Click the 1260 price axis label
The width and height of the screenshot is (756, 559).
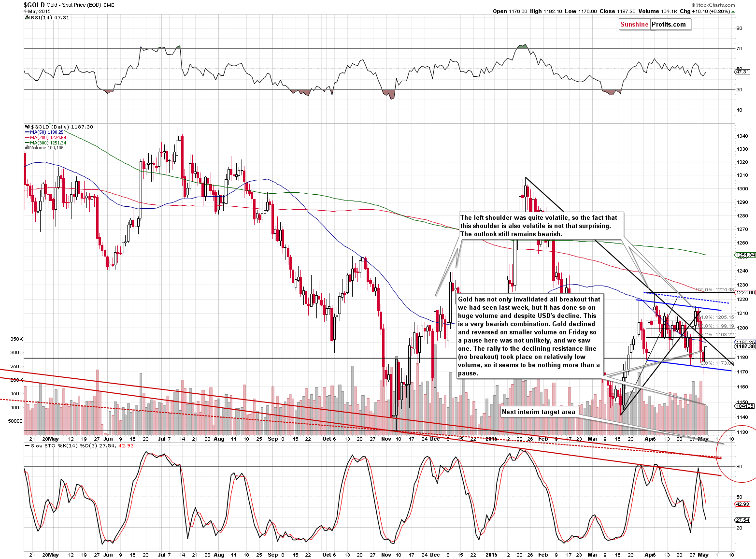click(742, 243)
